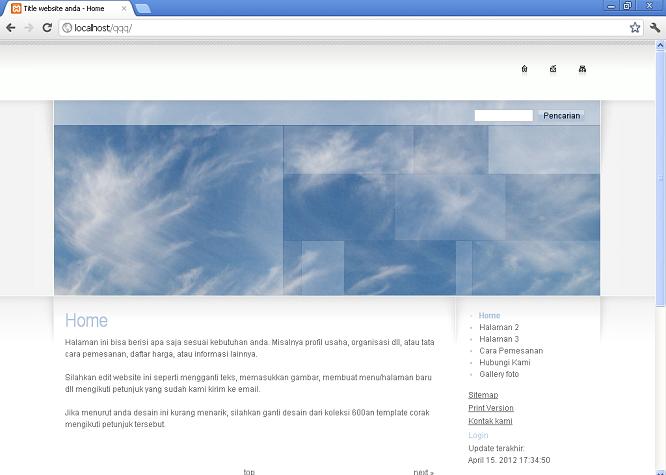666x475 pixels.
Task: Click the contact/edit icon in page header
Action: tap(553, 69)
